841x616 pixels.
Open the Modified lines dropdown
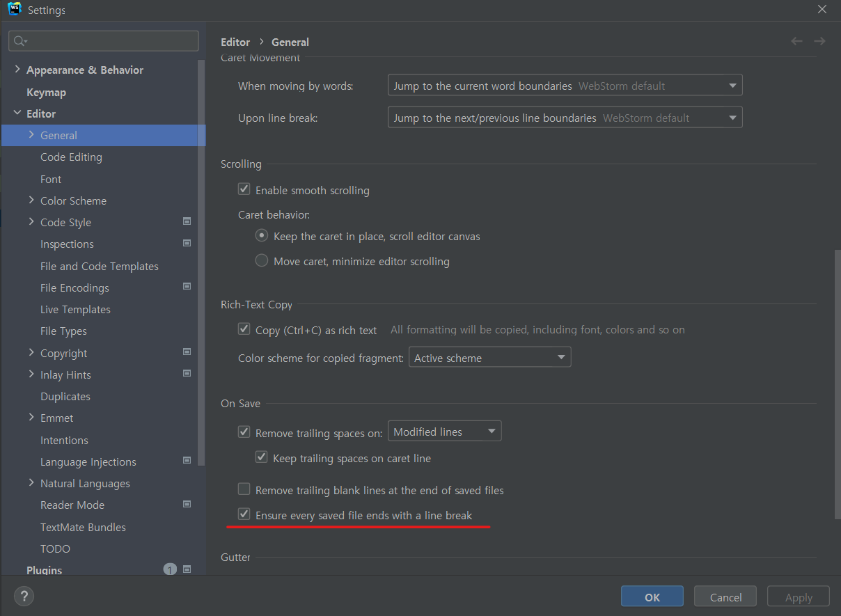click(444, 431)
